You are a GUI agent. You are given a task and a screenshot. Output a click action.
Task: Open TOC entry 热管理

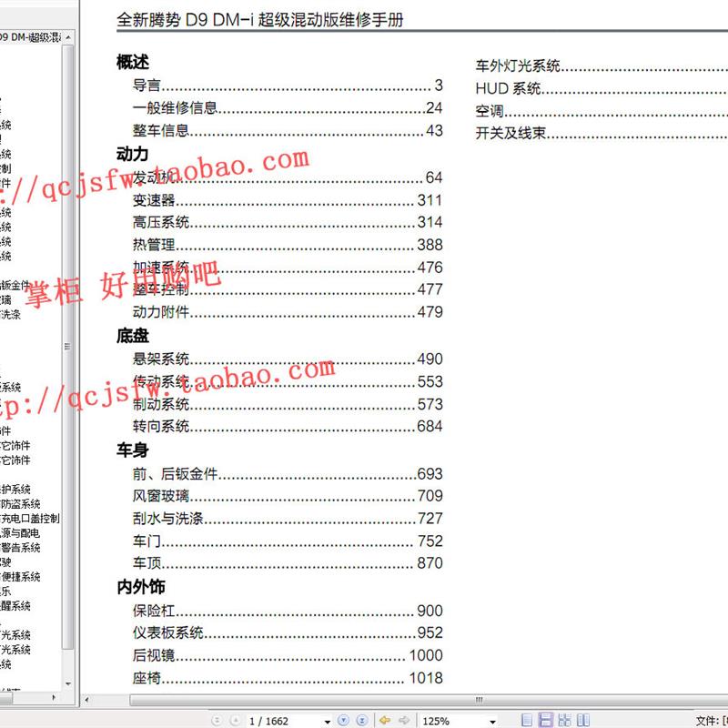[x=288, y=245]
